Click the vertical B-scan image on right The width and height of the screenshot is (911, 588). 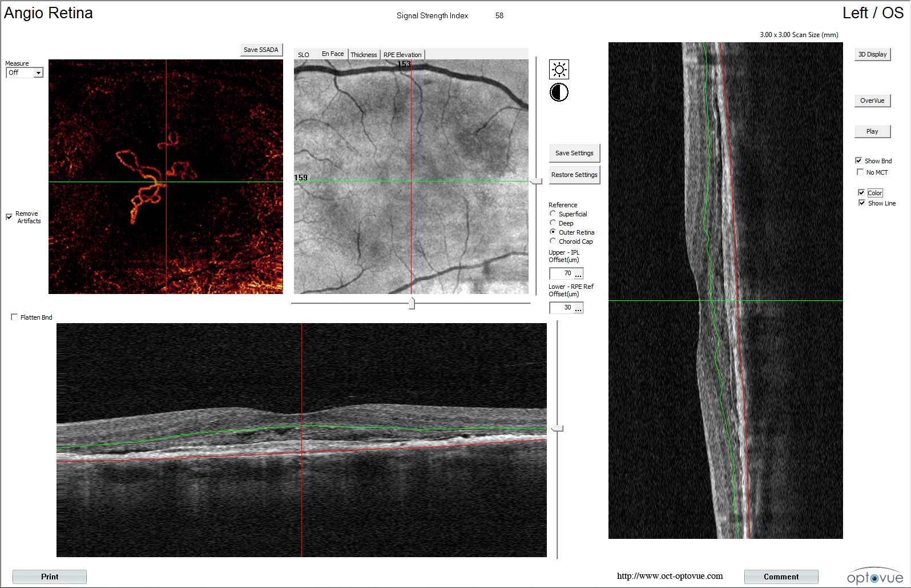725,290
